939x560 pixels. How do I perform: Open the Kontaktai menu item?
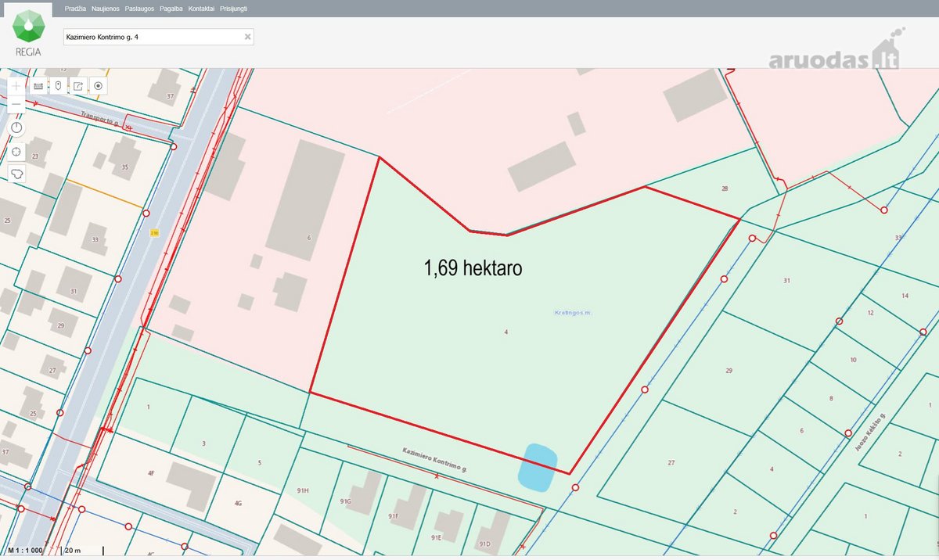201,8
